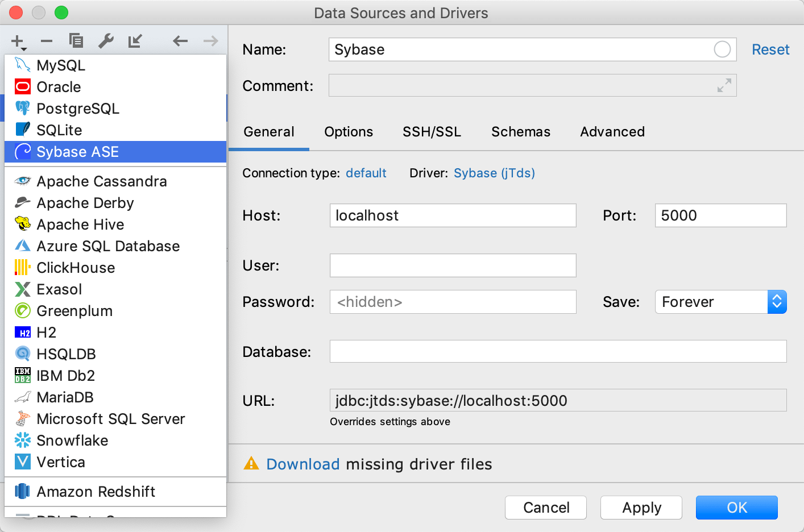Click the Comment input field

click(x=532, y=85)
